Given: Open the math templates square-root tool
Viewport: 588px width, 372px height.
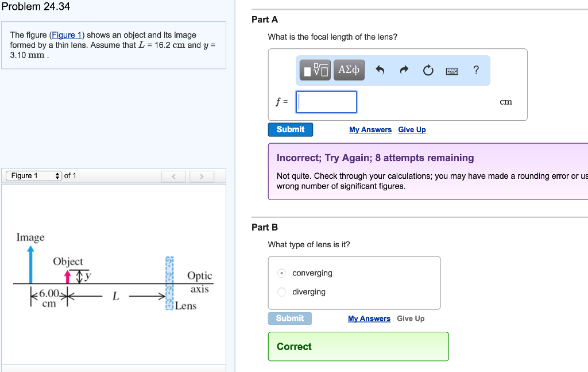Looking at the screenshot, I should click(315, 70).
